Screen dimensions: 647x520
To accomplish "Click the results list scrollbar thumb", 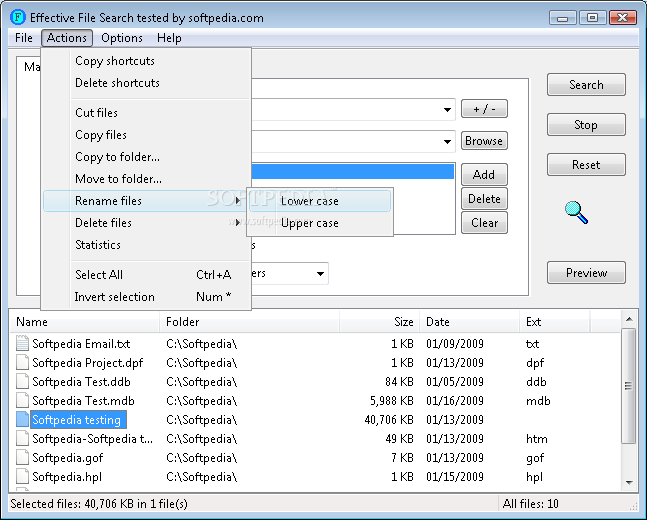I will click(x=628, y=386).
